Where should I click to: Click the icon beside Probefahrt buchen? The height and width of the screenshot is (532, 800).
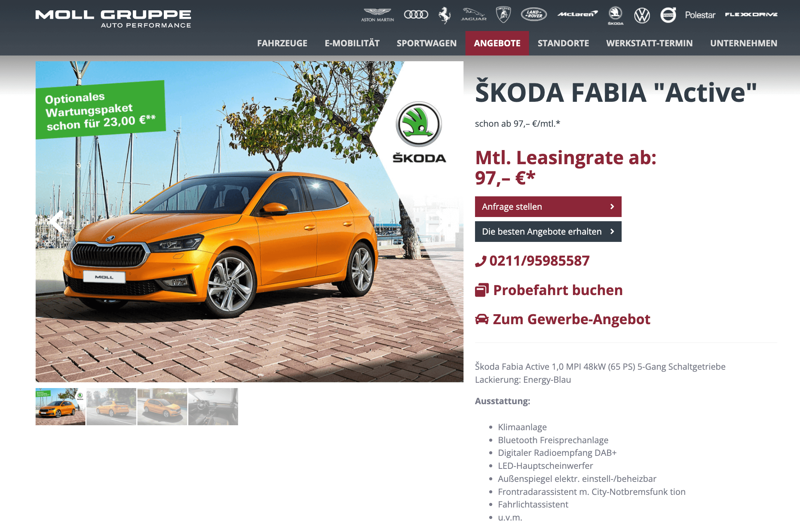482,290
